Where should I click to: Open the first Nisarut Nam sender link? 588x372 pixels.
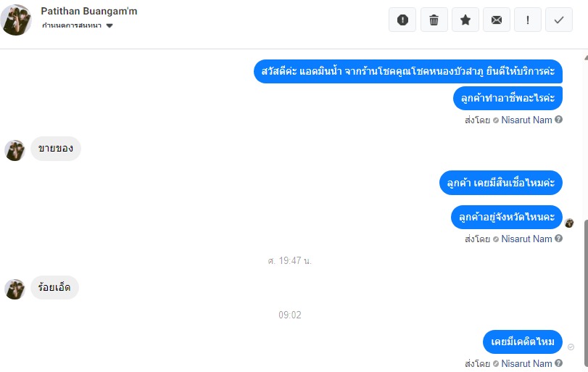pos(526,120)
